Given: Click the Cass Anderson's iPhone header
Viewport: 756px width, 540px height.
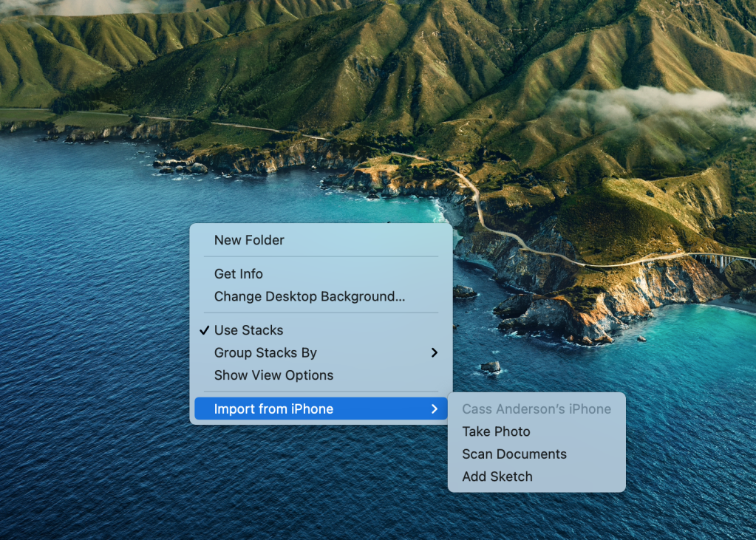Looking at the screenshot, I should click(537, 409).
